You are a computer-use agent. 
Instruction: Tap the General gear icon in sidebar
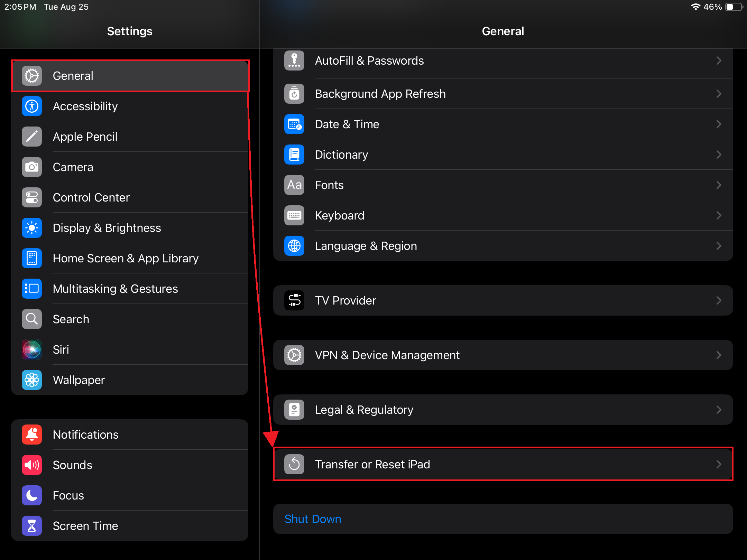click(32, 76)
